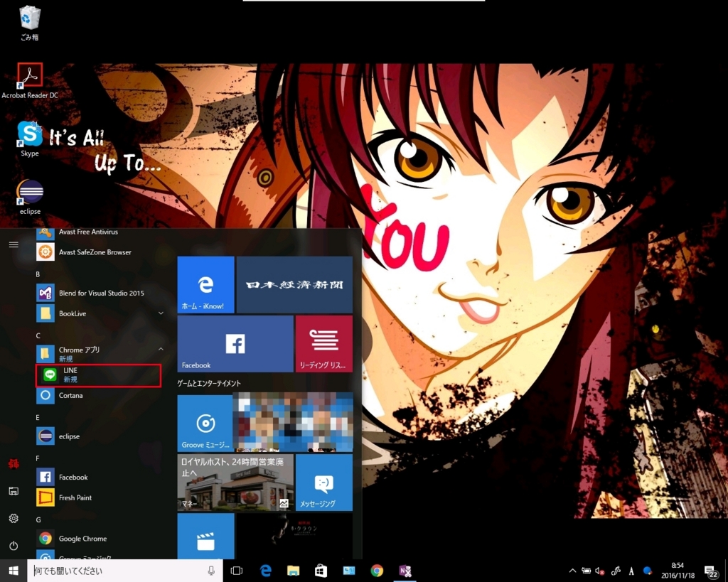Click the blue circle tray icon
The width and height of the screenshot is (728, 582).
pos(647,571)
